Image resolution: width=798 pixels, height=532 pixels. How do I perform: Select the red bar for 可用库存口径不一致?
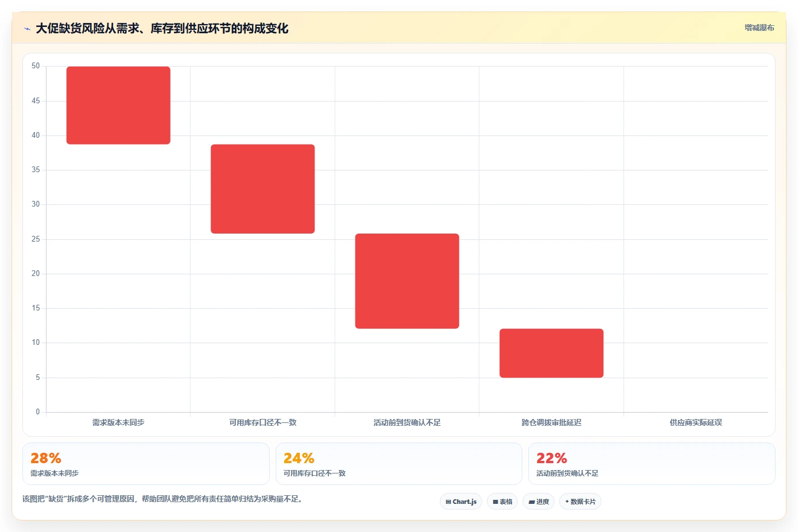tap(263, 189)
